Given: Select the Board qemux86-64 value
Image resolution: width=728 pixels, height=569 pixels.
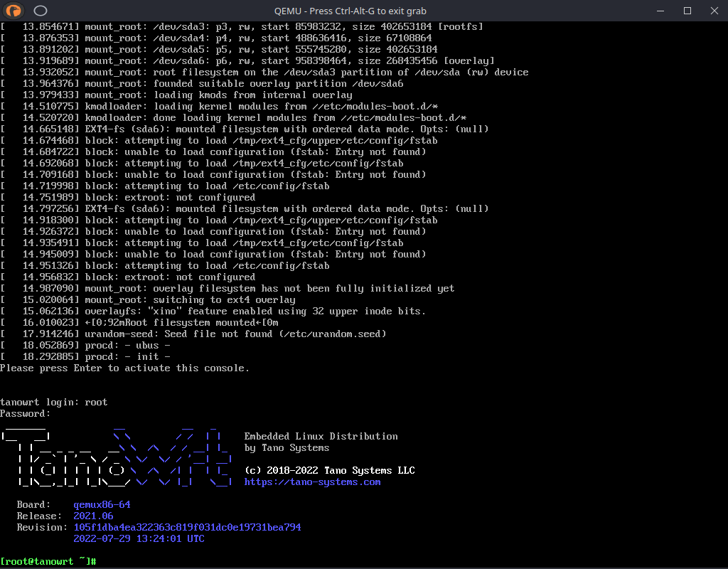Looking at the screenshot, I should [x=102, y=504].
